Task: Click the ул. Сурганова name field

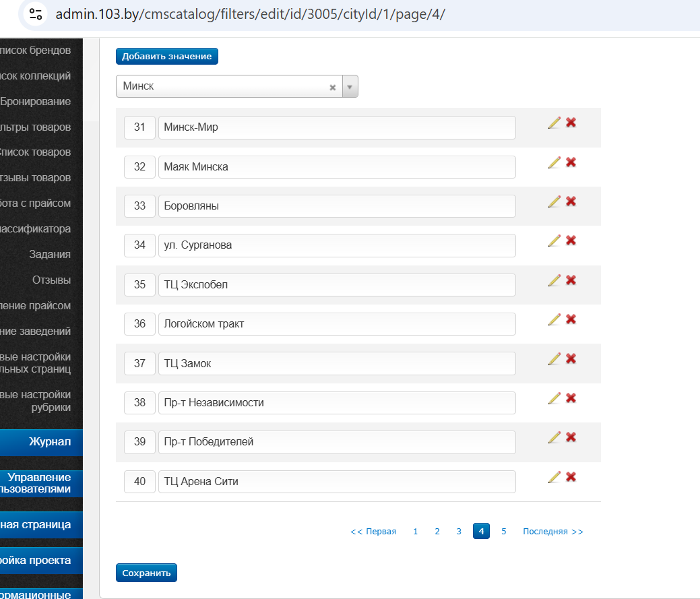Action: (337, 245)
